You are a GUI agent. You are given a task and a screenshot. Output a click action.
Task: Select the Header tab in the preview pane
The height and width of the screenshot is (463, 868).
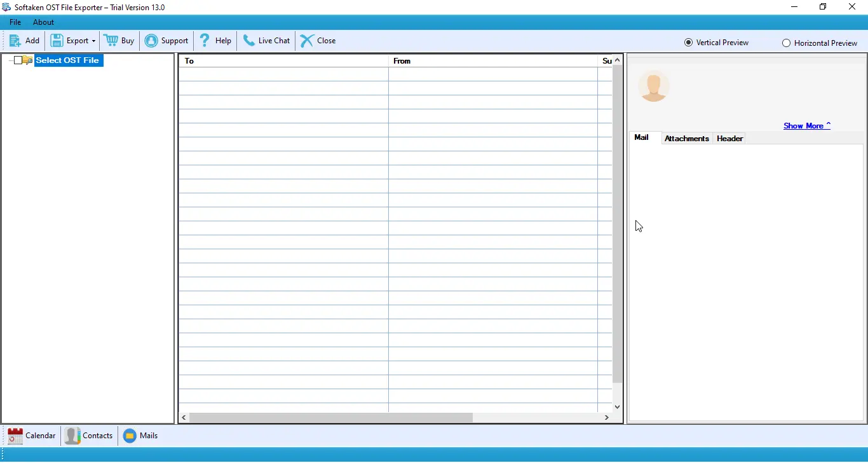(x=729, y=138)
